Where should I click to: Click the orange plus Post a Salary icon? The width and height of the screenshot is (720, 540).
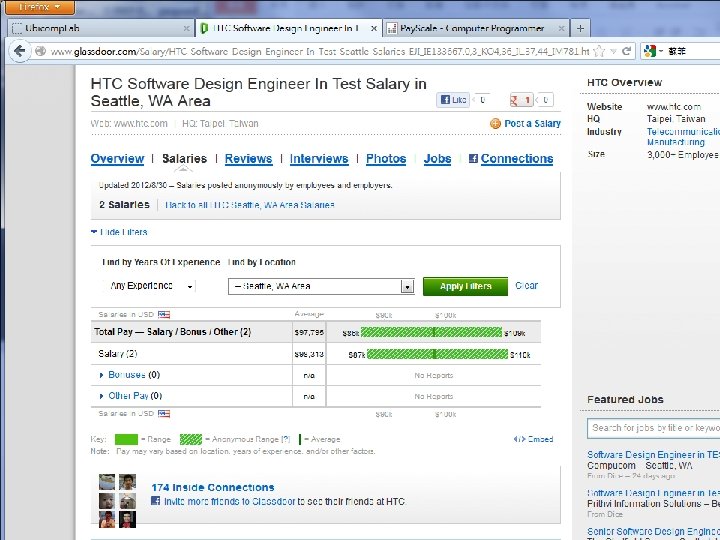495,124
